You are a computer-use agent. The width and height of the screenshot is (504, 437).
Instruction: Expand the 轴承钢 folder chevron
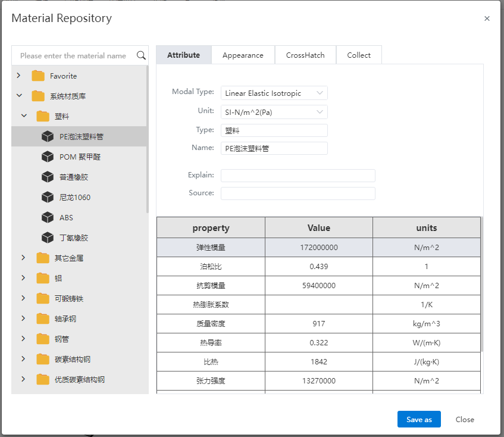[23, 319]
